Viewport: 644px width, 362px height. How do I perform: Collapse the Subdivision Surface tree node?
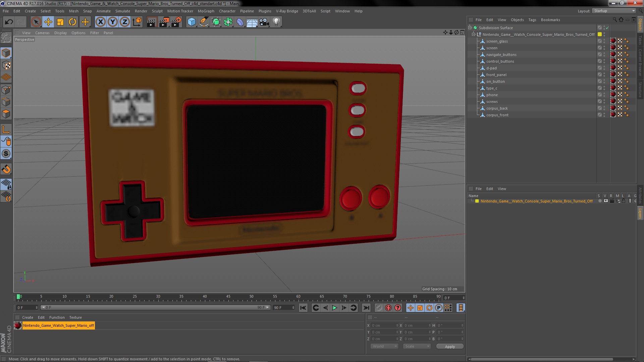[470, 28]
